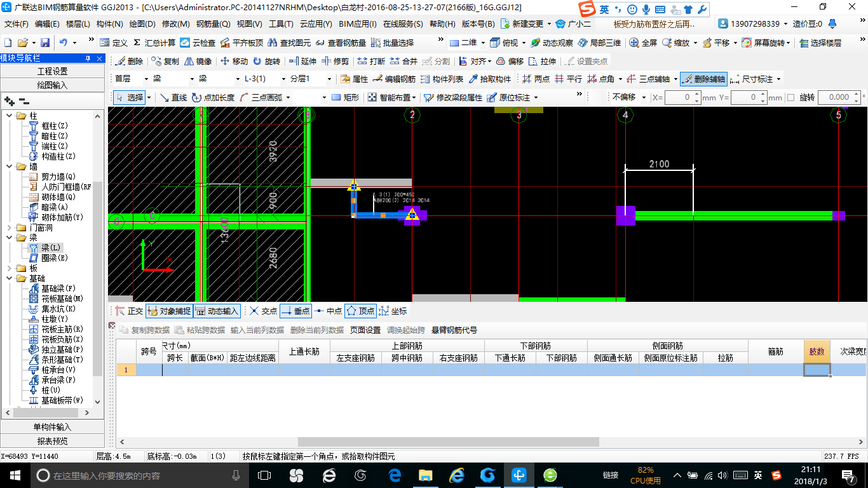This screenshot has width=868, height=488.
Task: Click 编辑钢筋 edit rebar tool
Action: click(394, 79)
